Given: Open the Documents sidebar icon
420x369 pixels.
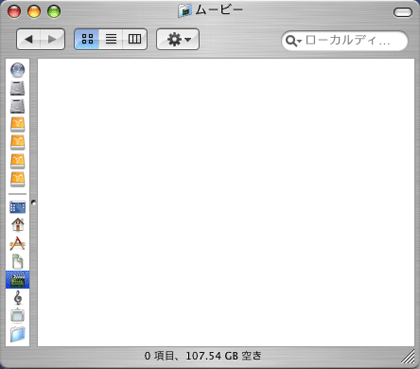Looking at the screenshot, I should click(18, 261).
